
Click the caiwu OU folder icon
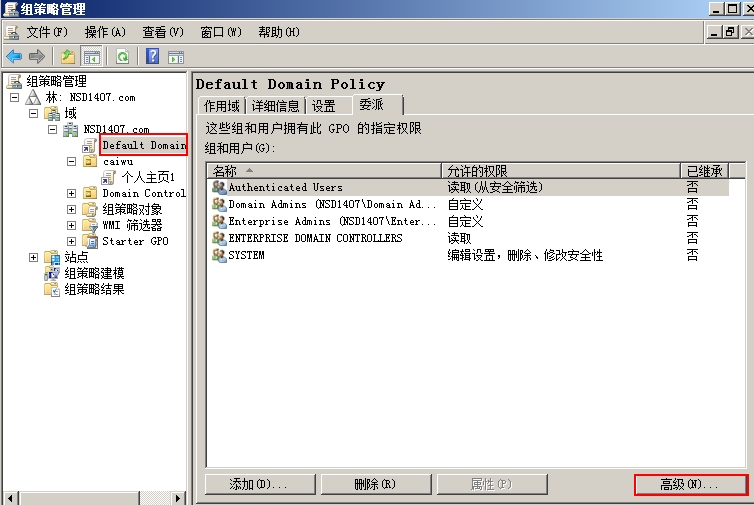(90, 161)
